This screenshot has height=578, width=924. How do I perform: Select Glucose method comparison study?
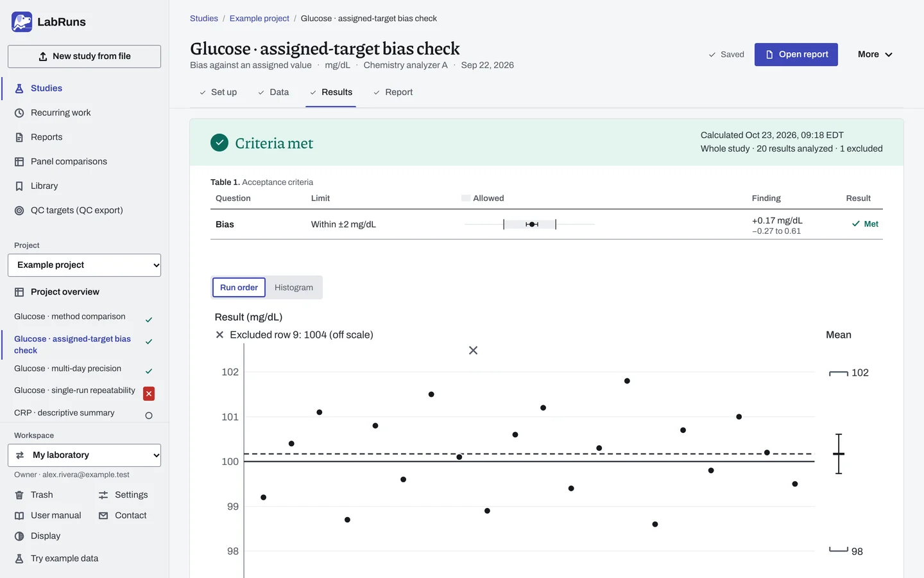[70, 317]
